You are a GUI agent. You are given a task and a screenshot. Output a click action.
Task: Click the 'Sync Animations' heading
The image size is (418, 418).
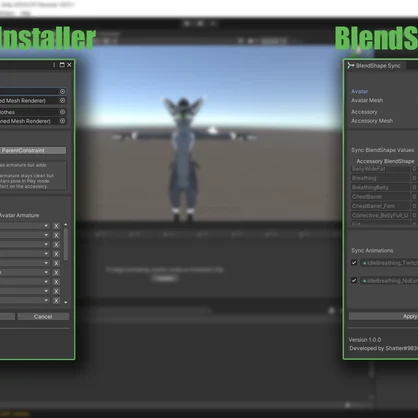[372, 251]
